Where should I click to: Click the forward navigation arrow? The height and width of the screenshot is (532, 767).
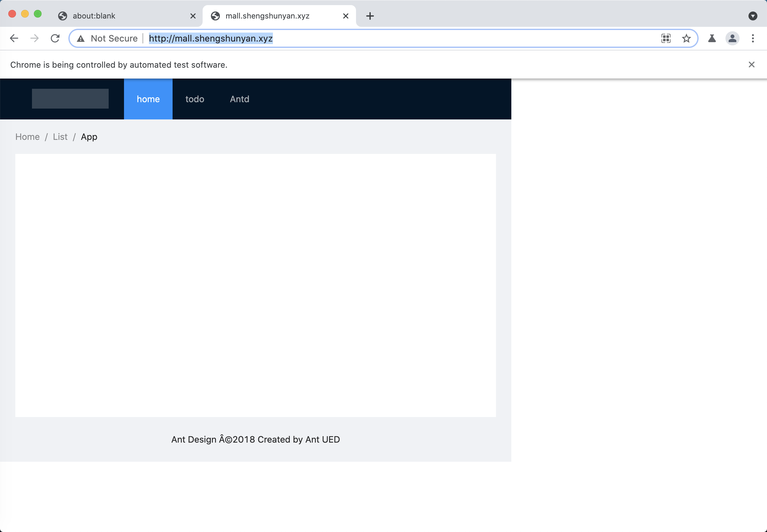coord(35,38)
